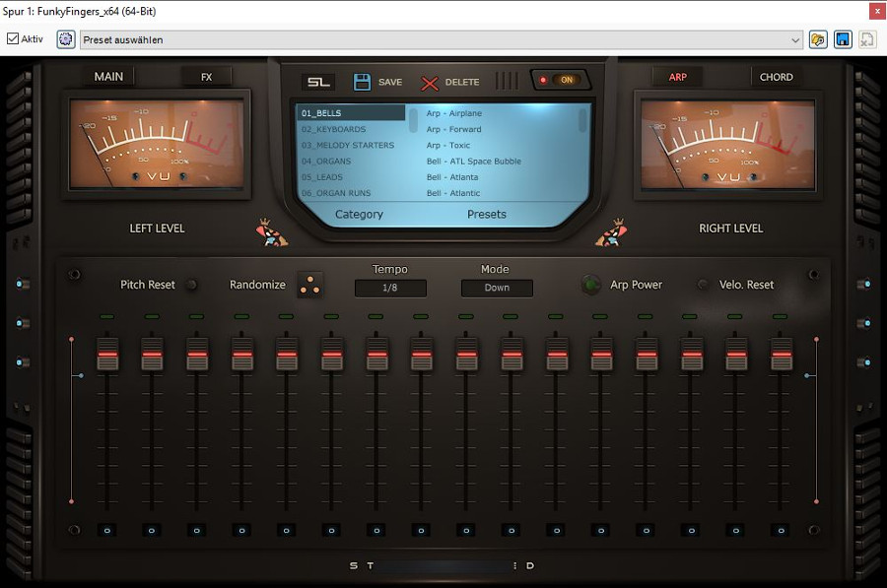Click the first step fader handle
This screenshot has width=887, height=588.
[107, 354]
